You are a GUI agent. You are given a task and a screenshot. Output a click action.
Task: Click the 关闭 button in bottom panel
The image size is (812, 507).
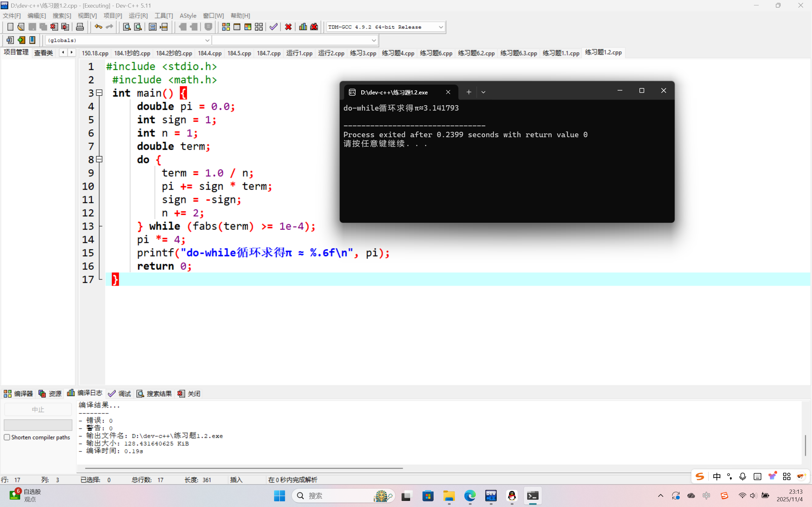point(189,394)
